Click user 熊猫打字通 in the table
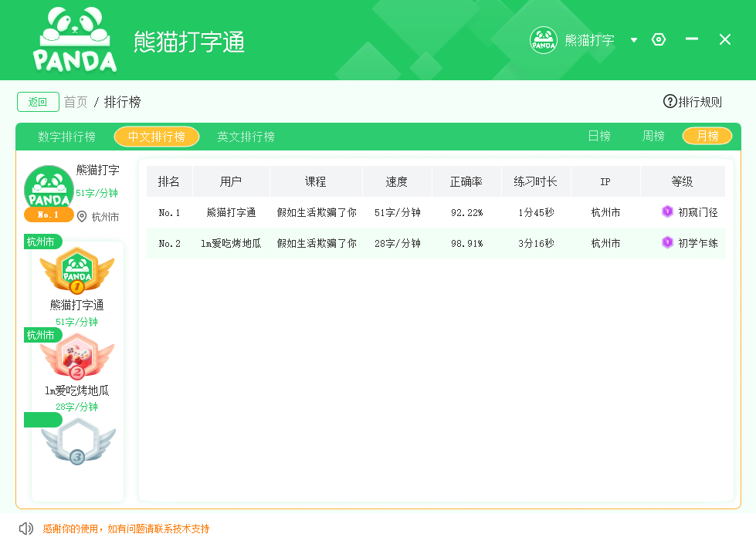Viewport: 756px width, 544px height. [231, 212]
